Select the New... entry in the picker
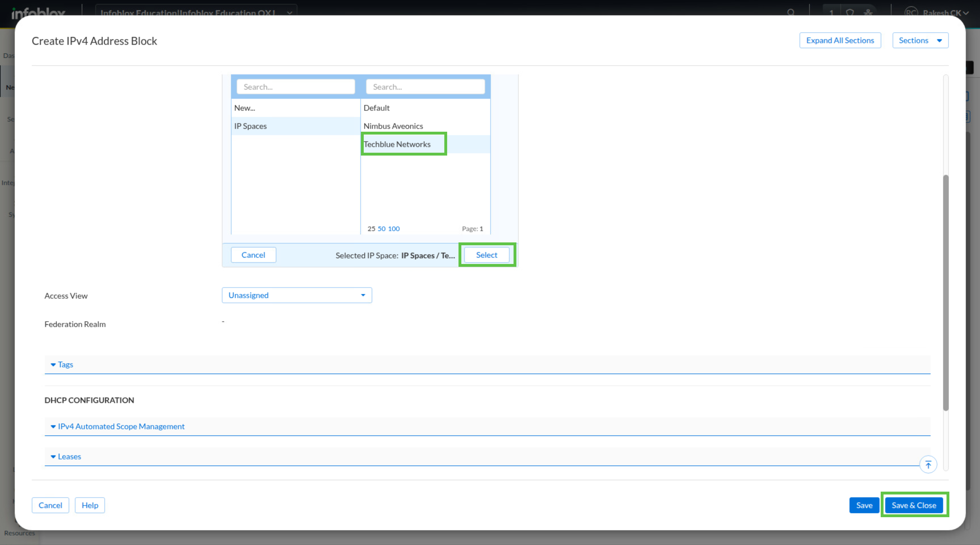This screenshot has width=980, height=545. click(x=296, y=108)
